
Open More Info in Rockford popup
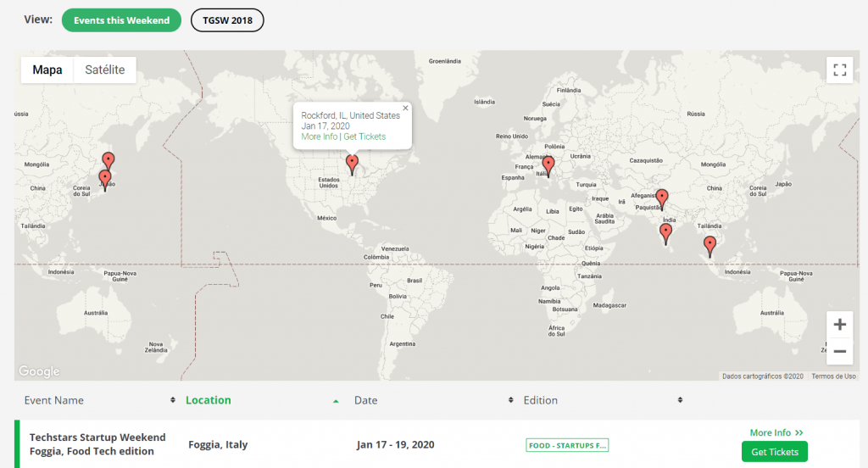pyautogui.click(x=319, y=136)
